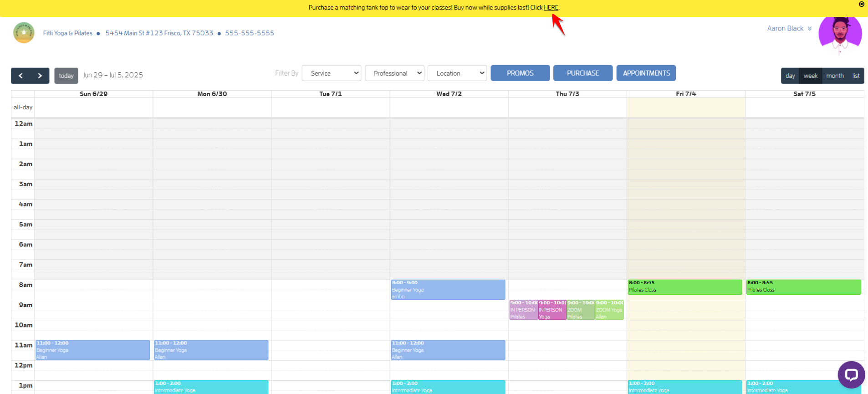Image resolution: width=868 pixels, height=394 pixels.
Task: Close the yellow promo banner
Action: click(x=861, y=4)
